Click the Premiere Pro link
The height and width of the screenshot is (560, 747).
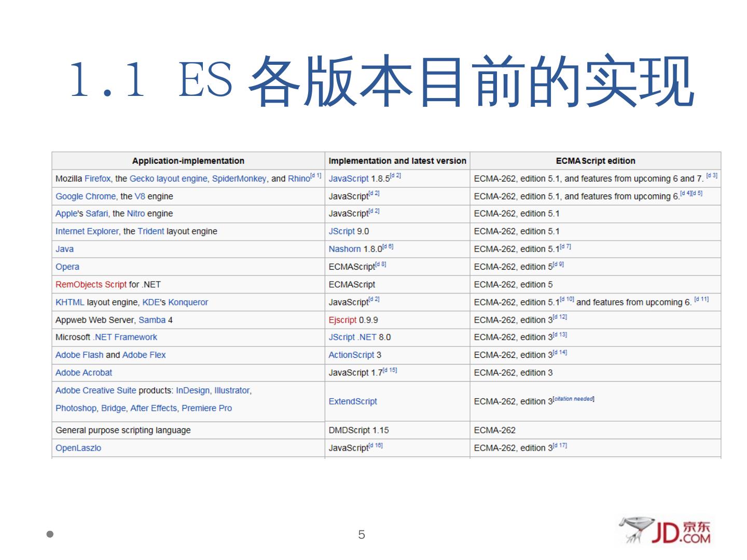tap(206, 408)
